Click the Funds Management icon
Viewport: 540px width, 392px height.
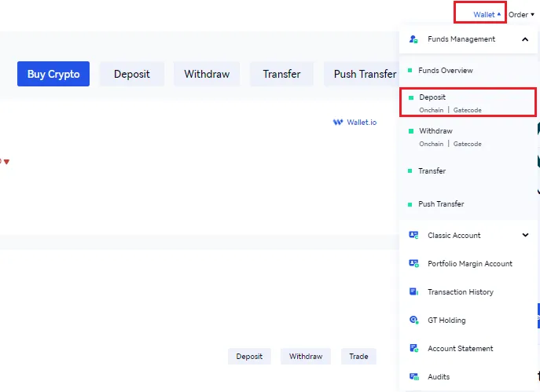413,38
